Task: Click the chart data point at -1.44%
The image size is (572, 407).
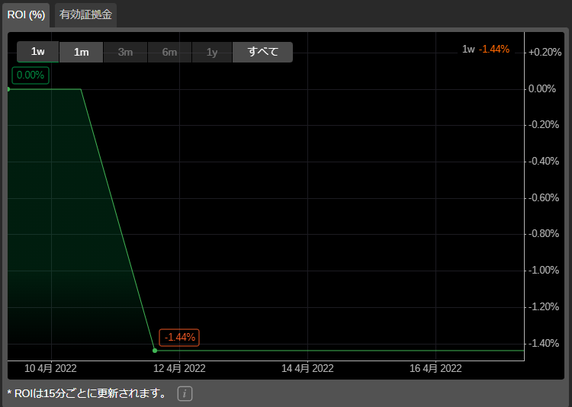Action: 155,350
